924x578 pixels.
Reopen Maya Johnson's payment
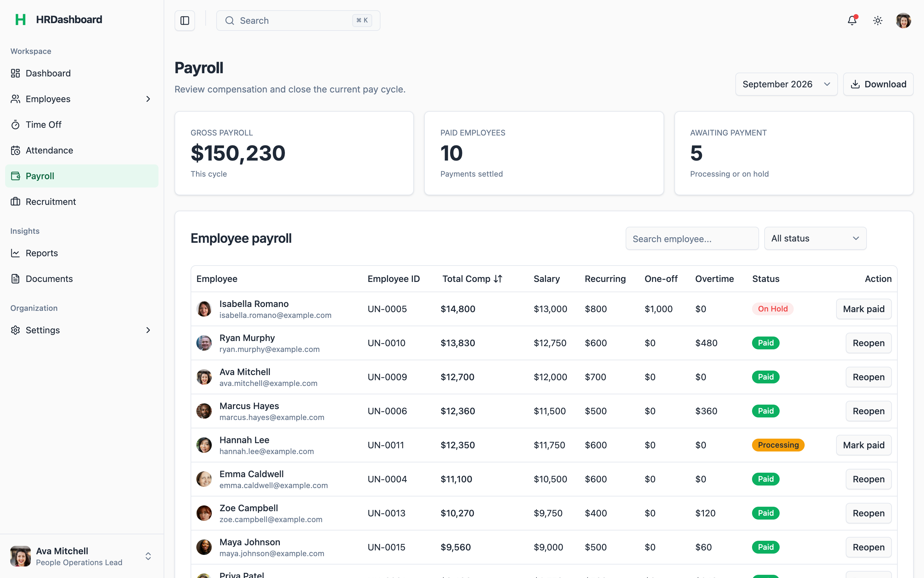pos(868,547)
